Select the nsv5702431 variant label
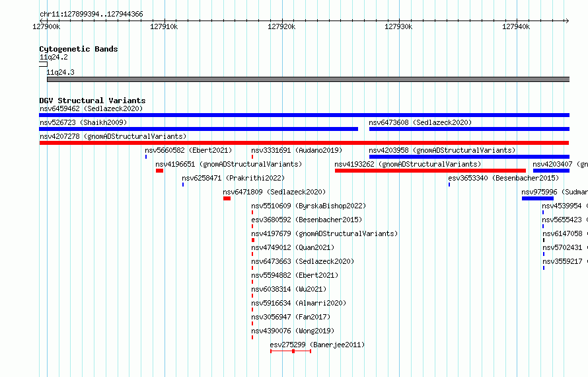This screenshot has width=588, height=377. pyautogui.click(x=565, y=247)
